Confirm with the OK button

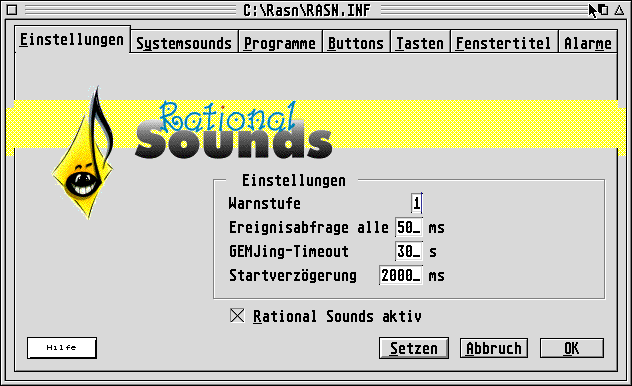tap(572, 348)
